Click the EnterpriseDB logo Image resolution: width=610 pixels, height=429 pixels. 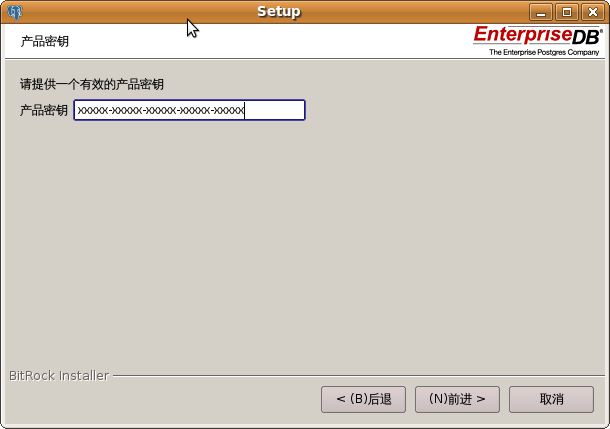[x=538, y=35]
